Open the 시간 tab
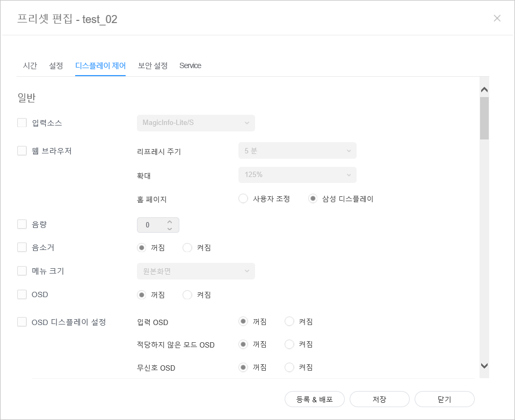The image size is (515, 420). [x=30, y=65]
